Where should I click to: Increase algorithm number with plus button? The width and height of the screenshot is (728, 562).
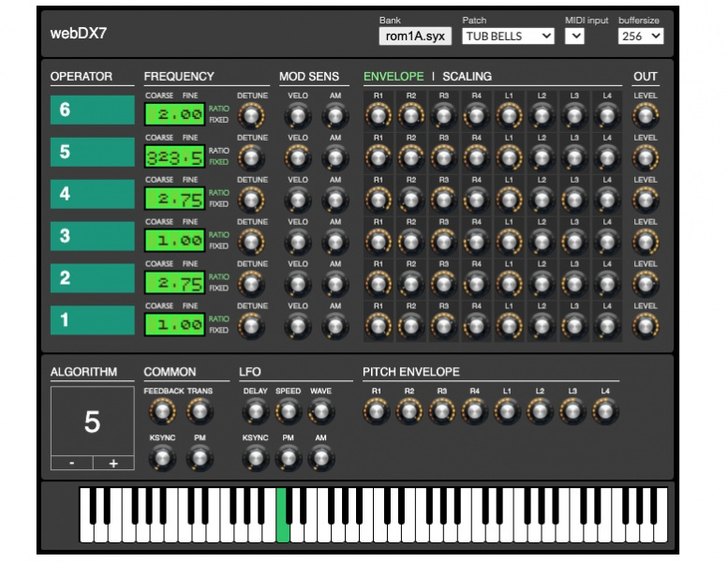113,463
